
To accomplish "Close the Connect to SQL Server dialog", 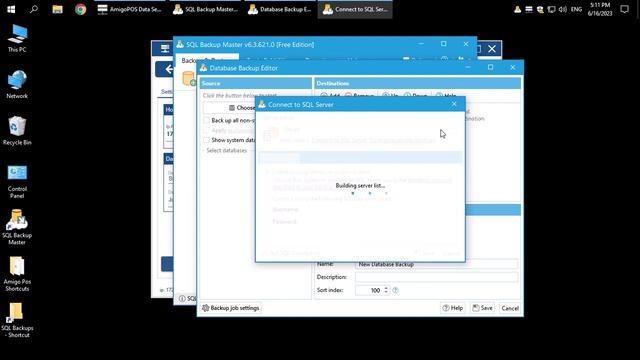I will point(454,104).
